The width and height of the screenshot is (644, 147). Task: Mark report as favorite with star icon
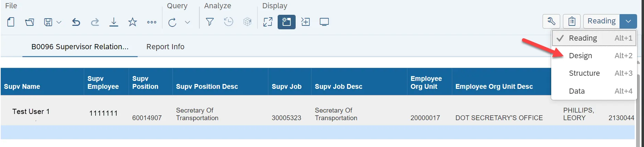click(132, 22)
